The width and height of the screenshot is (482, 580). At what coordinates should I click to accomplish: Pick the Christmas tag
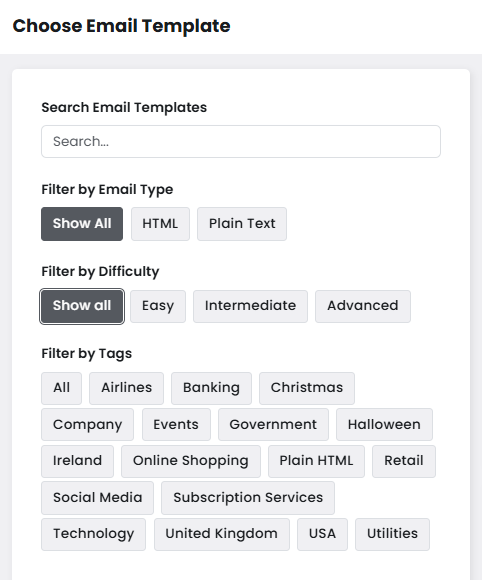307,388
